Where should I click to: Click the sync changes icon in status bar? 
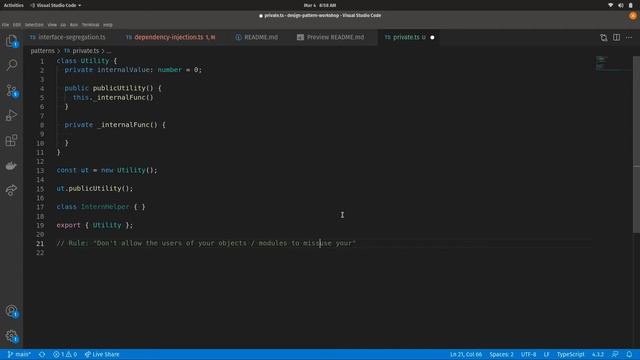pos(42,354)
